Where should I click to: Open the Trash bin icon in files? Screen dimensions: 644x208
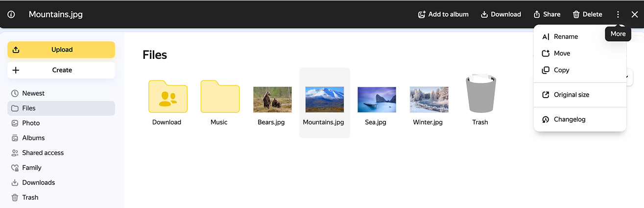[x=480, y=95]
